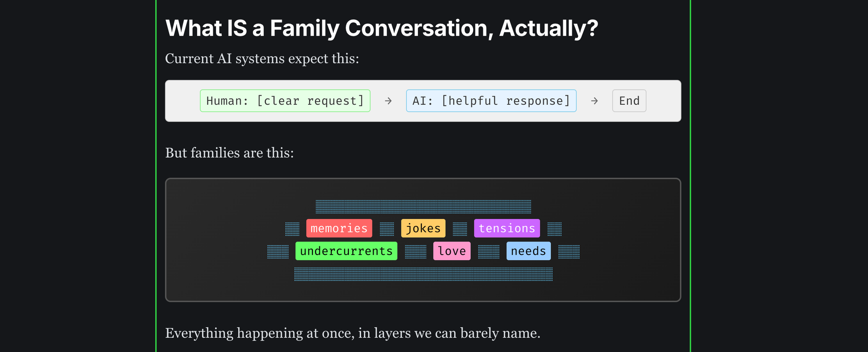The height and width of the screenshot is (352, 868).
Task: Click dotted block right of tensions tag
Action: click(555, 229)
